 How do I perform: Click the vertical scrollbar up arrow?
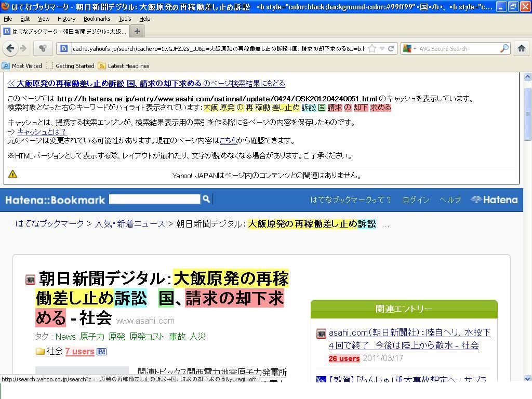[x=528, y=77]
